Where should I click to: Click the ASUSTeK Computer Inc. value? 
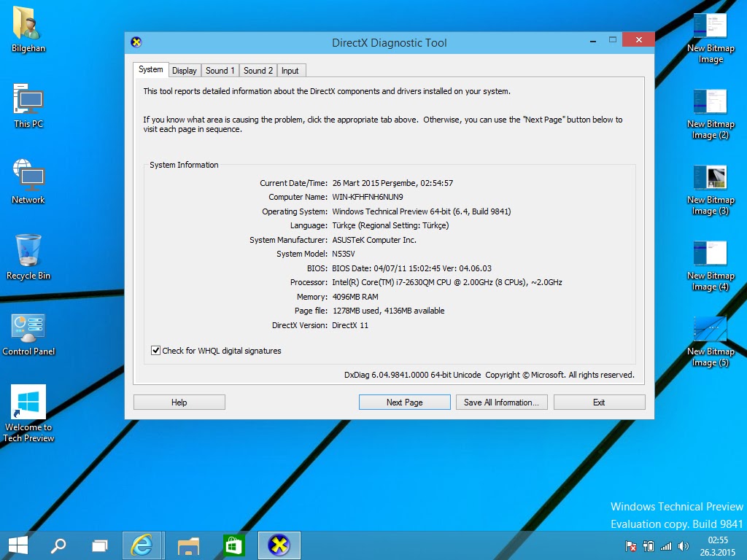click(374, 240)
